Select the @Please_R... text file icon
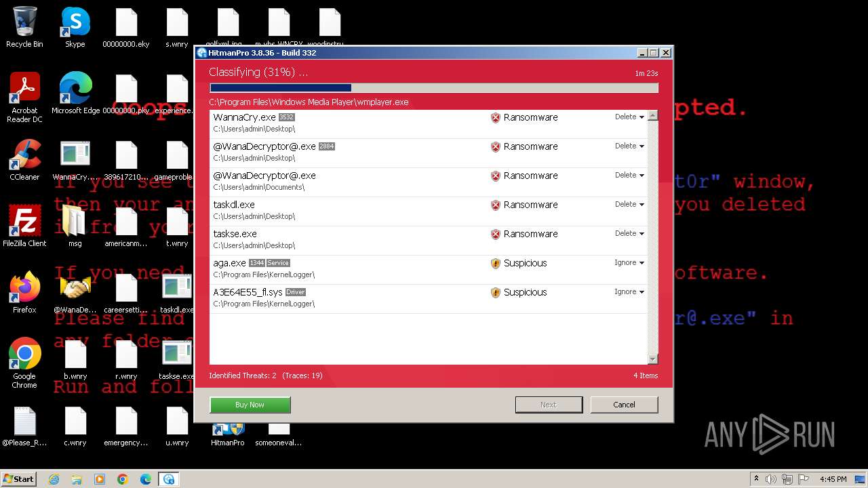Screen dimensions: 868x488 24,426
